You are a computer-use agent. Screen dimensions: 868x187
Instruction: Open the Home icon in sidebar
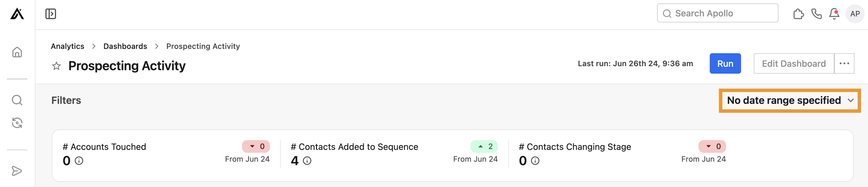pyautogui.click(x=18, y=52)
